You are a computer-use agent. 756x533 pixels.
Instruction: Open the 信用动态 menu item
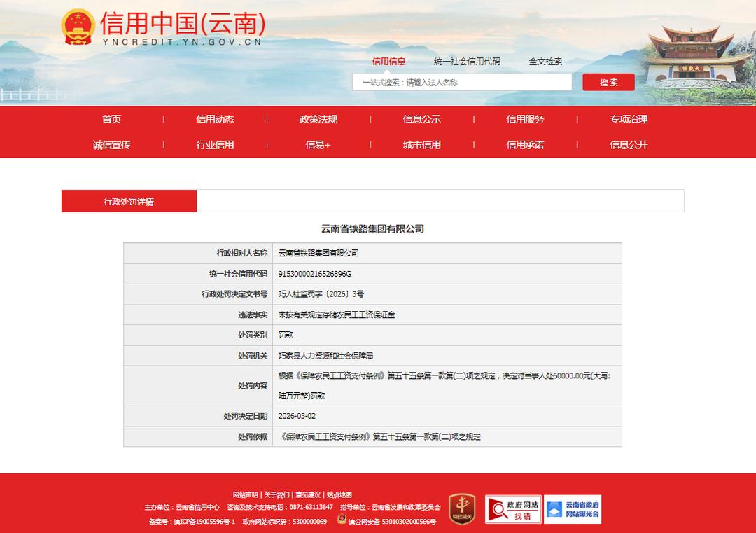[x=215, y=119]
